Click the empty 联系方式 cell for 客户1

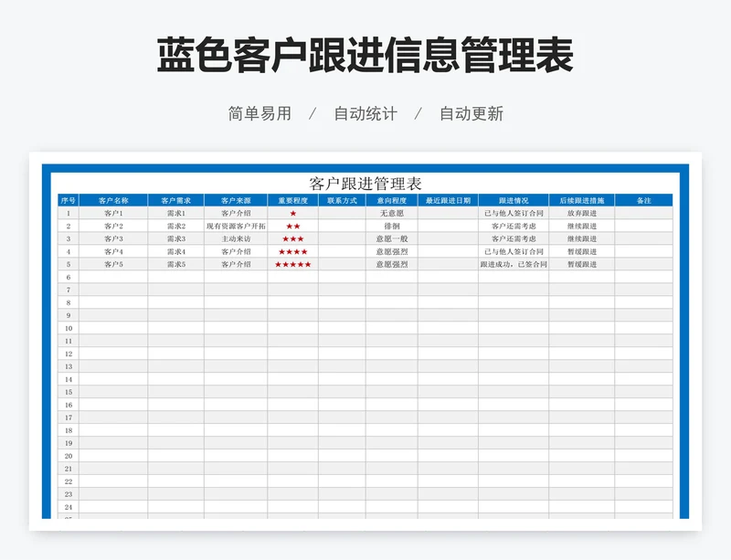coord(342,213)
